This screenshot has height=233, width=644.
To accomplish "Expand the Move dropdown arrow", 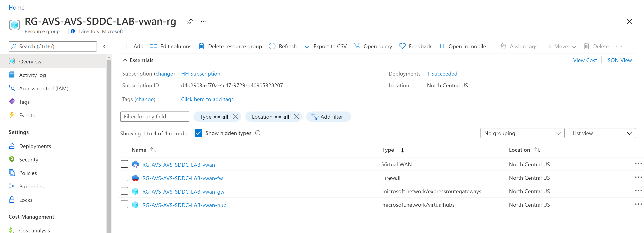I will click(x=574, y=46).
